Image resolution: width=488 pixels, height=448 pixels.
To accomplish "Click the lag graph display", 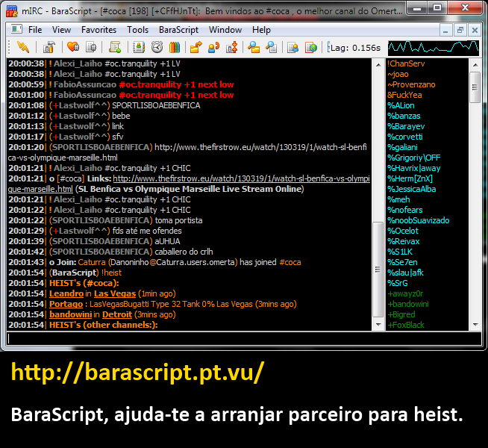I will tap(434, 48).
